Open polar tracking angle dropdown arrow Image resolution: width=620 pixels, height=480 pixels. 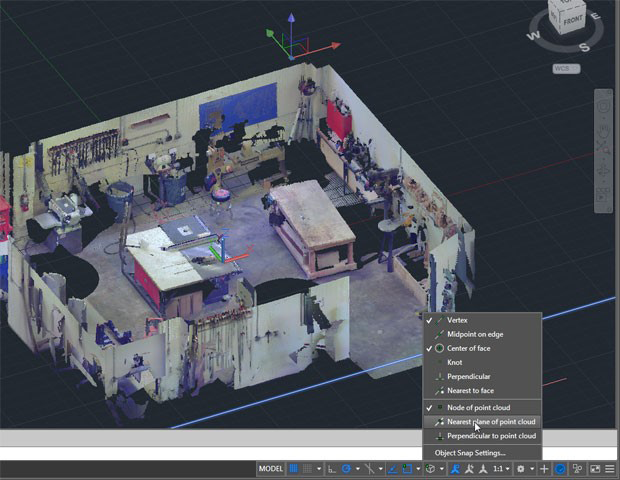357,469
